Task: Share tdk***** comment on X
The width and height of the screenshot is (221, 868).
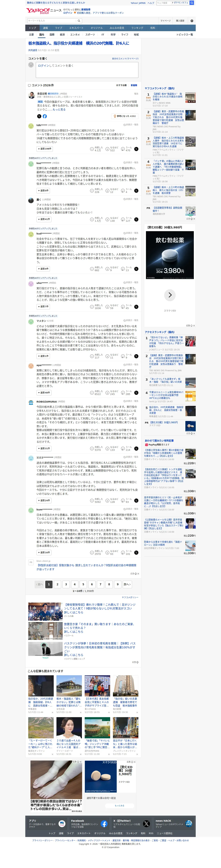Action: (x=136, y=149)
